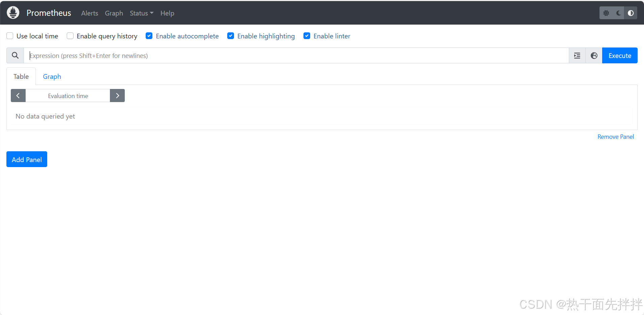Click the Evaluation time input field
The height and width of the screenshot is (315, 644).
[x=68, y=96]
